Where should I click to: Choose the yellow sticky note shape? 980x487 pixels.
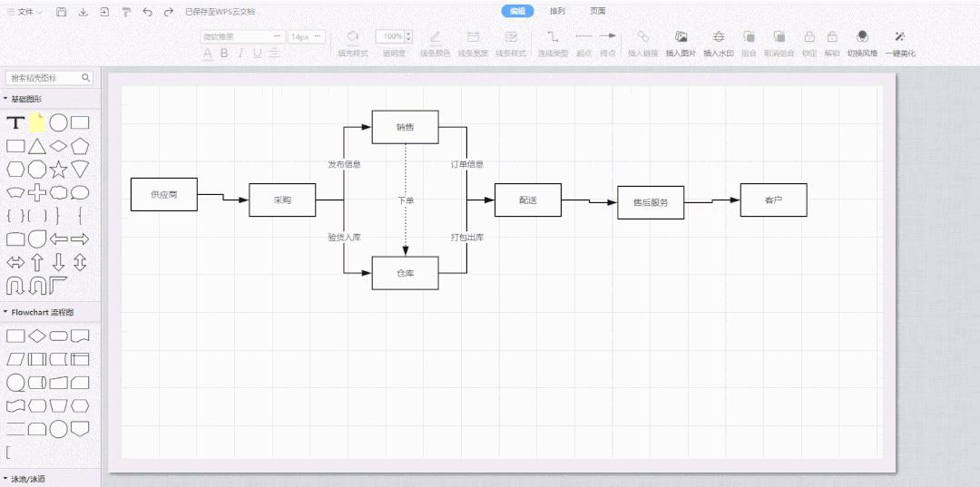[x=37, y=122]
